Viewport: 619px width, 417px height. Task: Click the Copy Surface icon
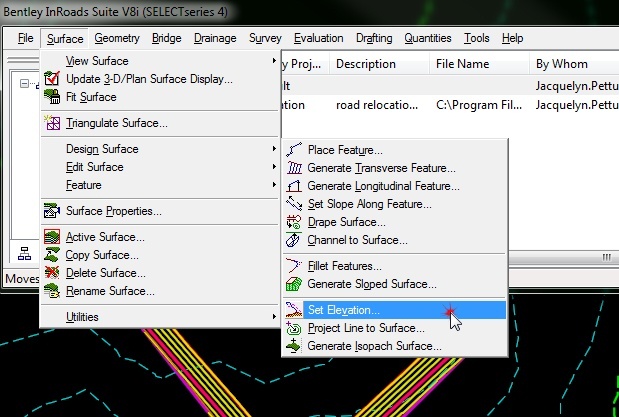(52, 255)
